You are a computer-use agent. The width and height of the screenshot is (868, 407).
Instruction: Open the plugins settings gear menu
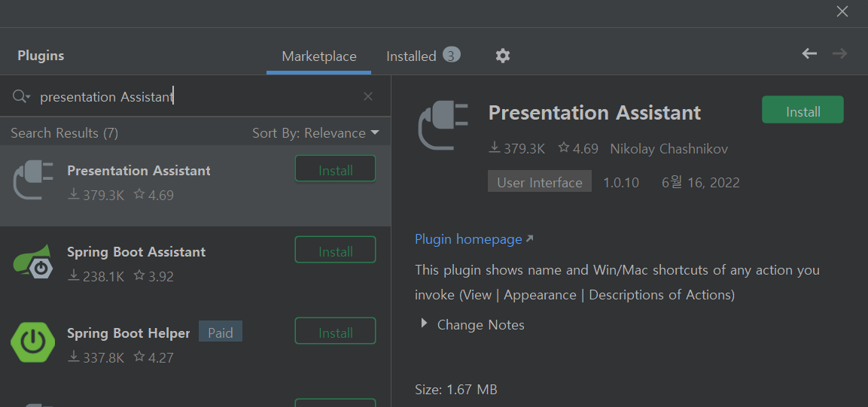click(503, 56)
